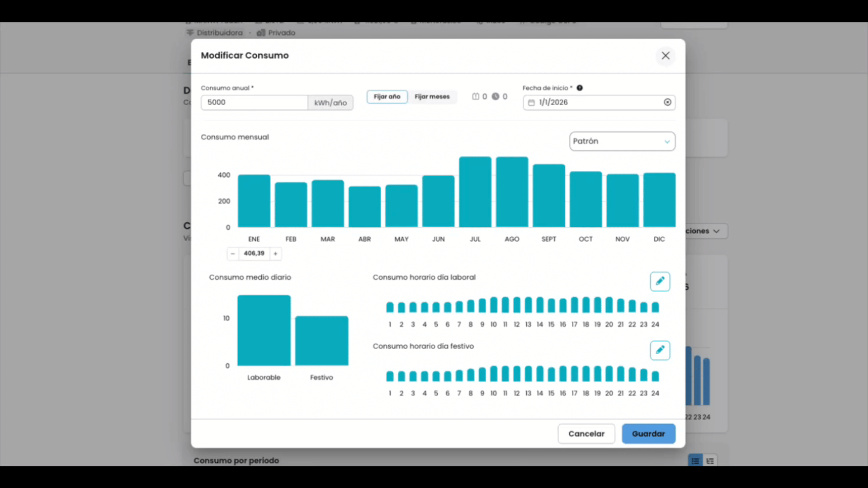Image resolution: width=868 pixels, height=488 pixels.
Task: Select the Fijar meses option
Action: click(432, 97)
